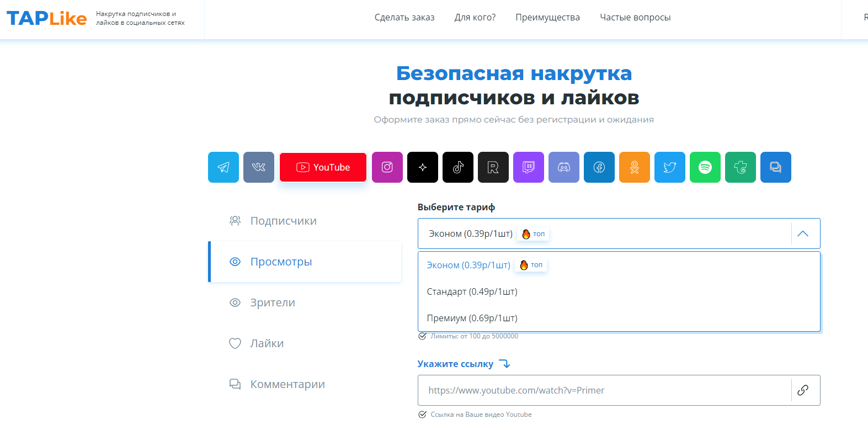This screenshot has width=868, height=430.
Task: Pick the Discord service icon
Action: (x=564, y=167)
